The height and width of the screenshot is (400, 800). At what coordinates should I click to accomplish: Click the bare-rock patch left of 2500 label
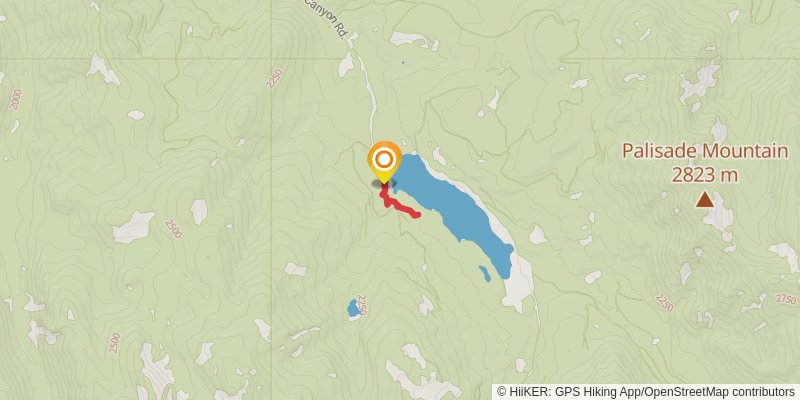click(x=133, y=228)
